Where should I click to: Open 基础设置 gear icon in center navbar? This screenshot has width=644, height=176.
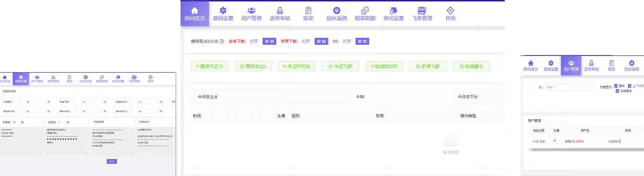pyautogui.click(x=223, y=10)
